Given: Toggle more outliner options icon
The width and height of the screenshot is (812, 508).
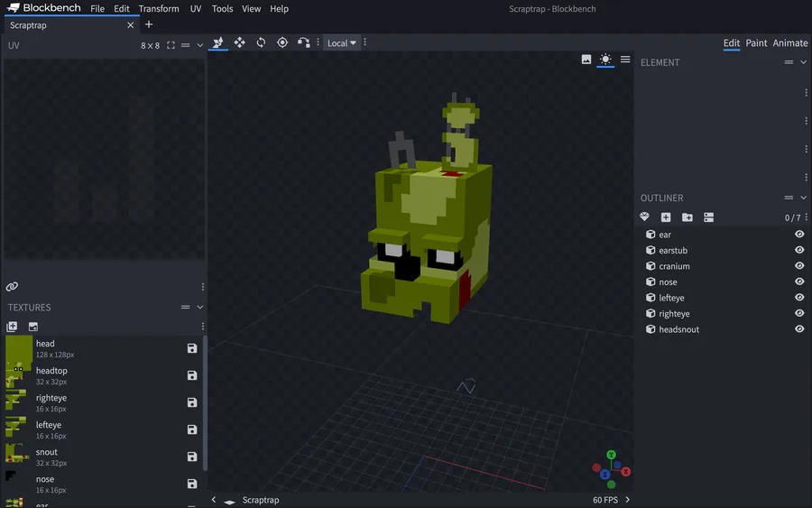Looking at the screenshot, I should point(709,217).
